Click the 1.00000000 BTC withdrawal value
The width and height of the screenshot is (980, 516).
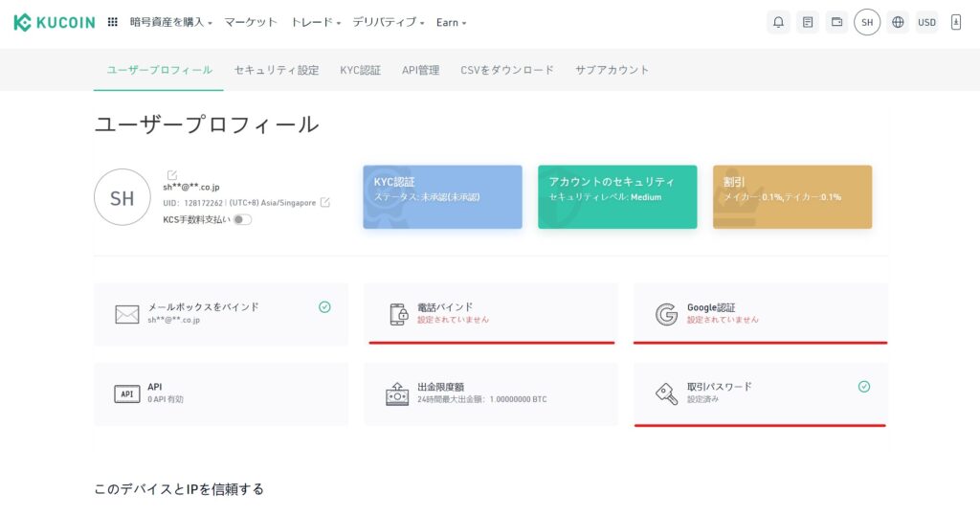point(518,399)
